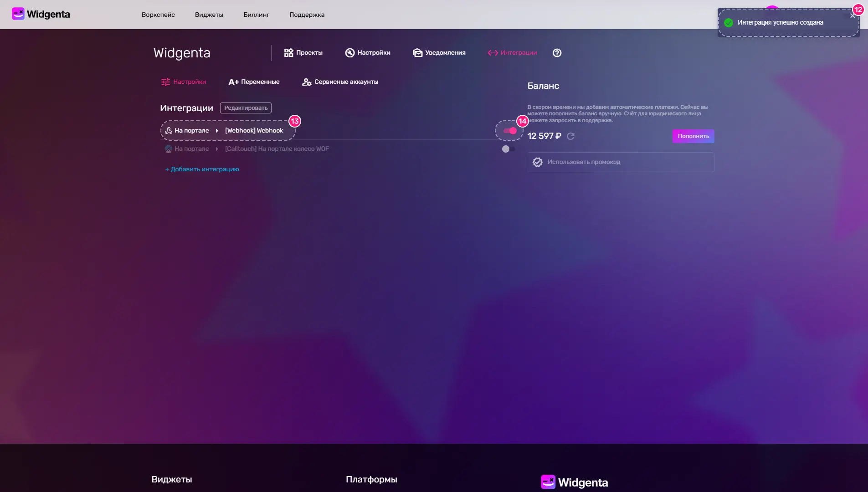
Task: Click the promo code badge icon
Action: coord(538,162)
